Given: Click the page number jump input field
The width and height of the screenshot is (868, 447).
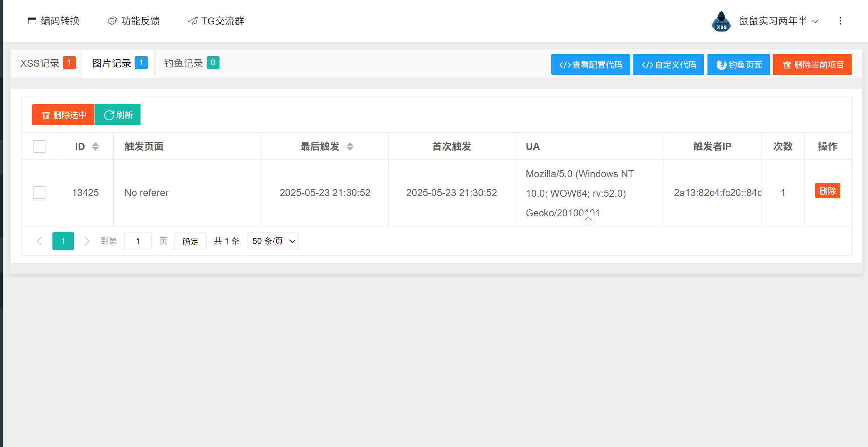Looking at the screenshot, I should [x=138, y=241].
